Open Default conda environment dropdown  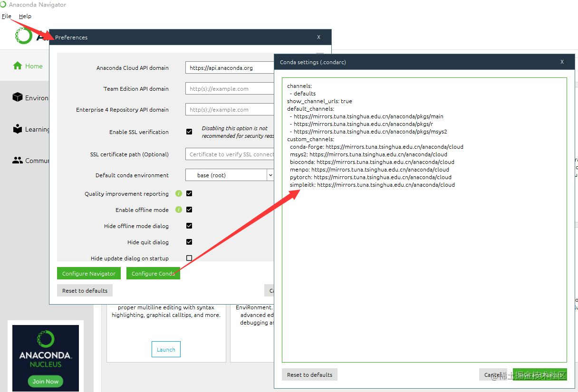pyautogui.click(x=230, y=175)
